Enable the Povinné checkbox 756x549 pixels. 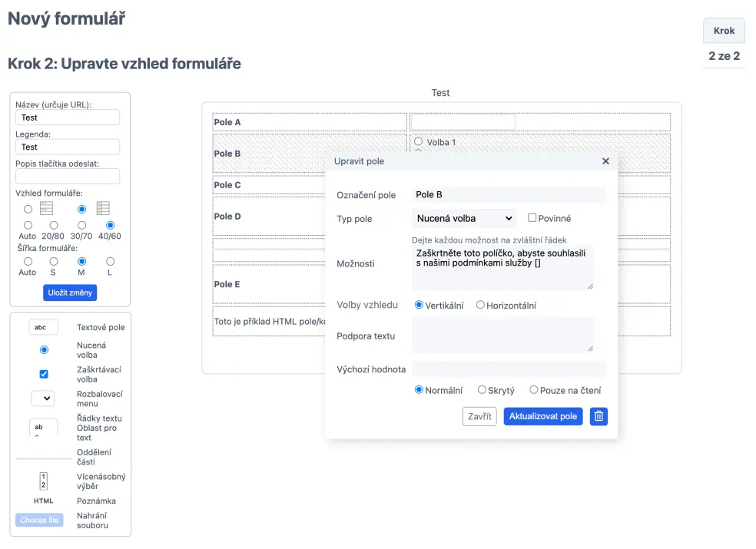click(532, 218)
